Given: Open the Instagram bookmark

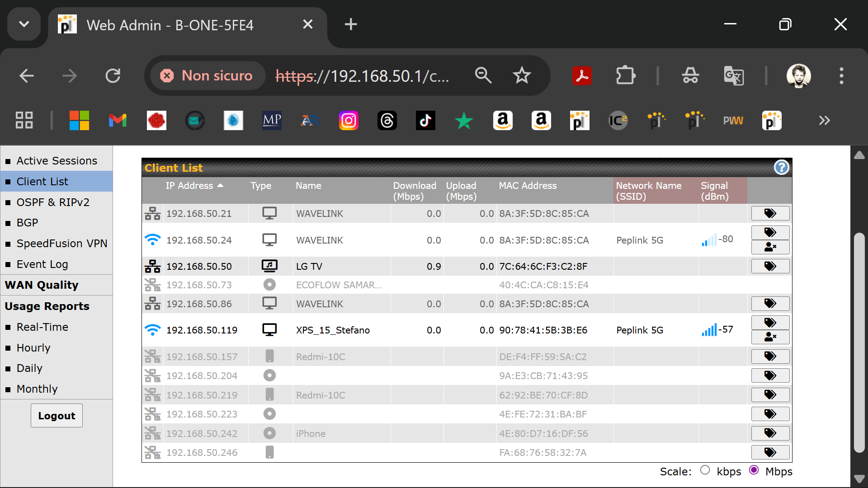Looking at the screenshot, I should [x=349, y=121].
